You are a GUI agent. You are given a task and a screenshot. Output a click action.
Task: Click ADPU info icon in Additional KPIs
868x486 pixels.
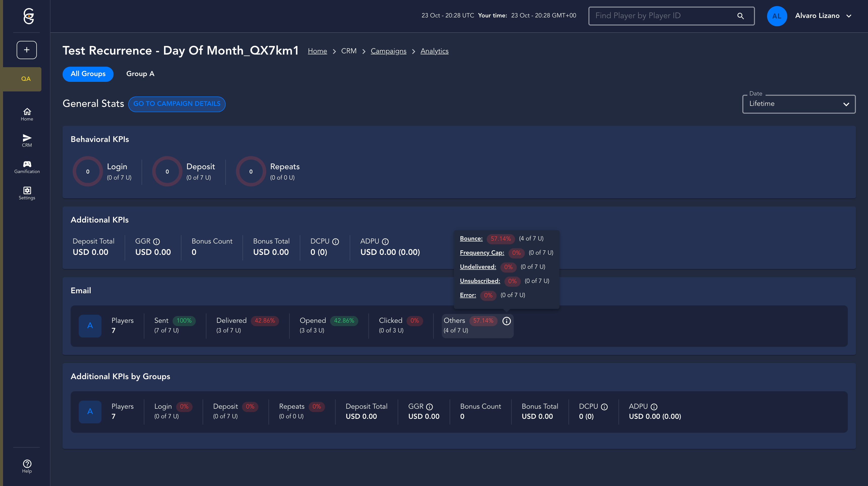385,242
